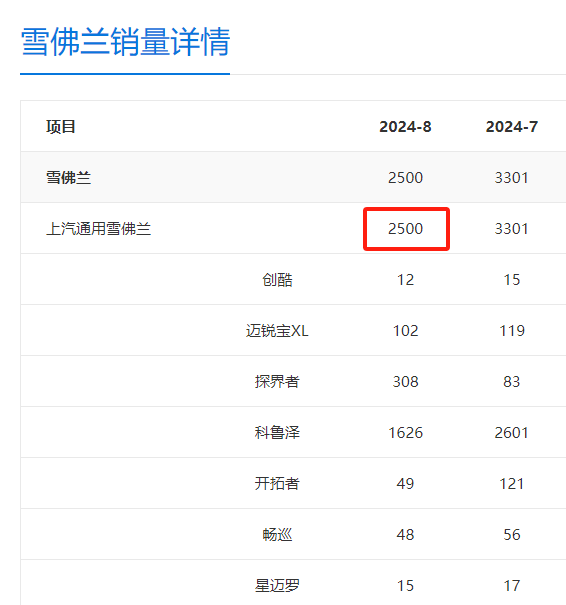Click the 探界者 model name
This screenshot has height=605, width=566.
(277, 382)
